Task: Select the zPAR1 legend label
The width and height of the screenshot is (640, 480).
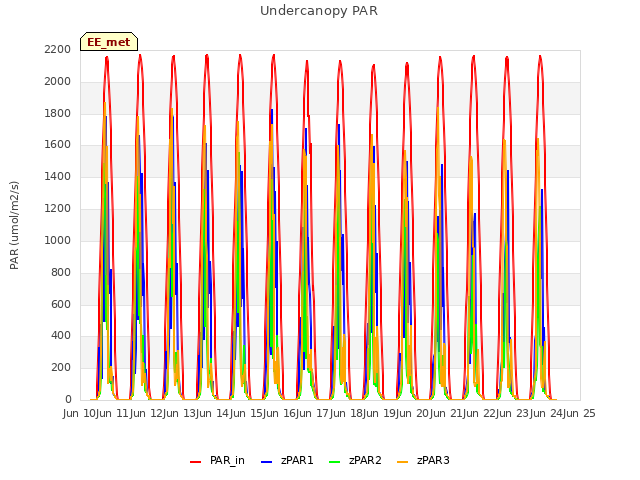Action: pyautogui.click(x=297, y=460)
